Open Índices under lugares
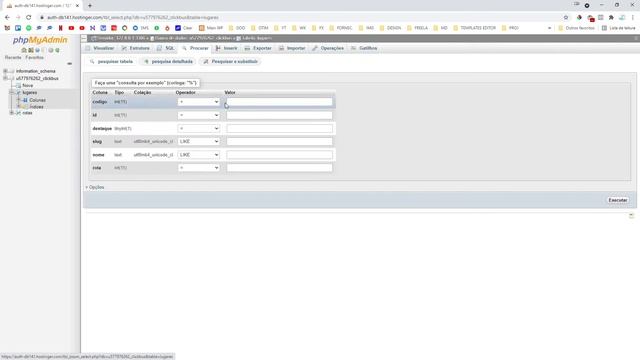This screenshot has width=640, height=360. coord(36,107)
